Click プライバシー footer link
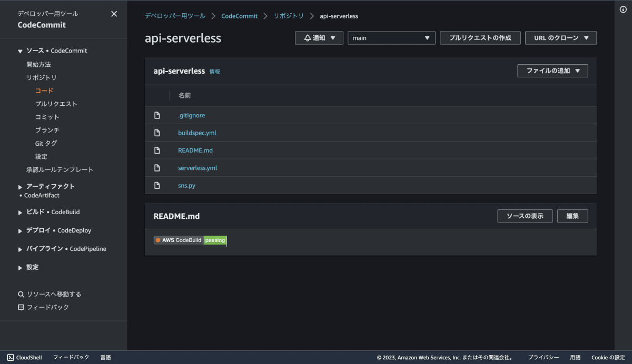The width and height of the screenshot is (632, 364). tap(544, 357)
